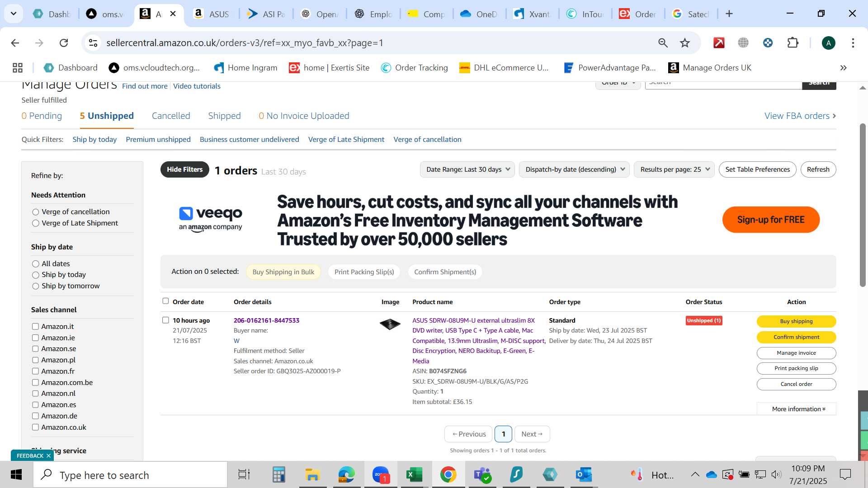Open File Explorer from taskbar

point(312,475)
